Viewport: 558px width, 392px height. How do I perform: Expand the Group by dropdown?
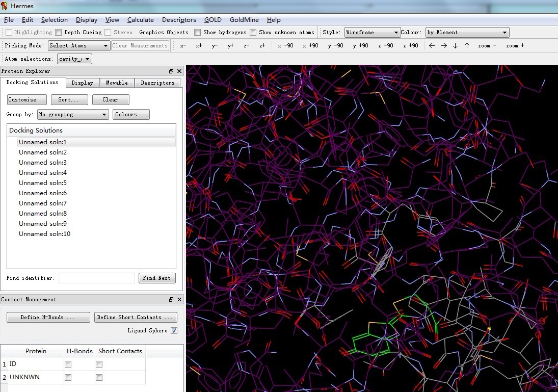[x=73, y=115]
